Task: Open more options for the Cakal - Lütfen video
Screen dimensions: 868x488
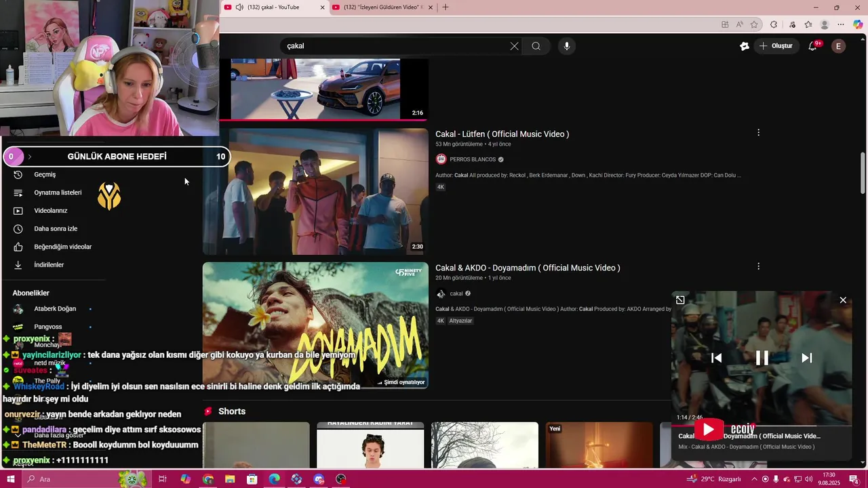Action: click(758, 133)
